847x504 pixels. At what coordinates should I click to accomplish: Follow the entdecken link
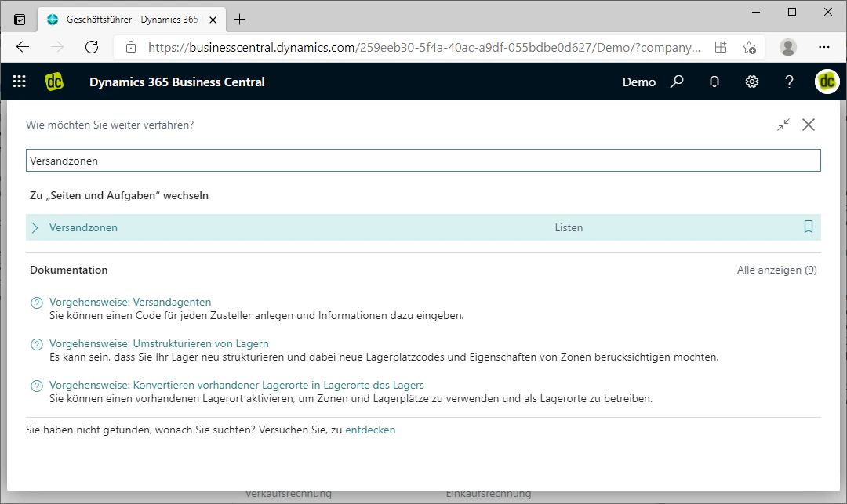point(370,430)
